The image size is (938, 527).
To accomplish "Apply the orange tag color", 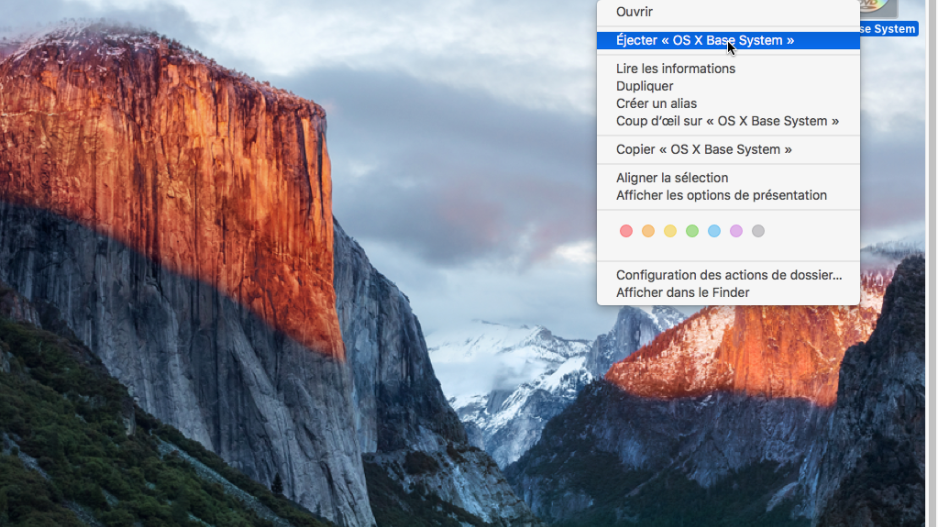I will 648,231.
